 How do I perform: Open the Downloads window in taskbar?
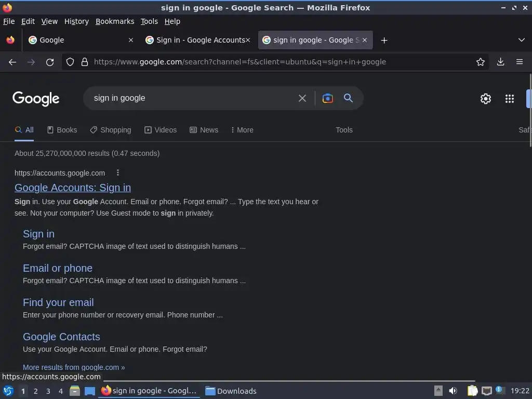(x=231, y=391)
